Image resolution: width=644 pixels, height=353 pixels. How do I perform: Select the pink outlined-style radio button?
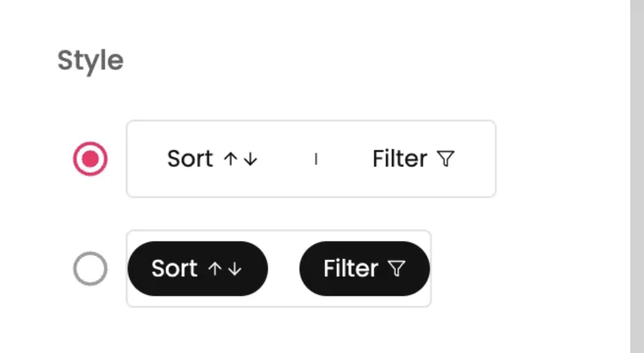click(x=90, y=159)
